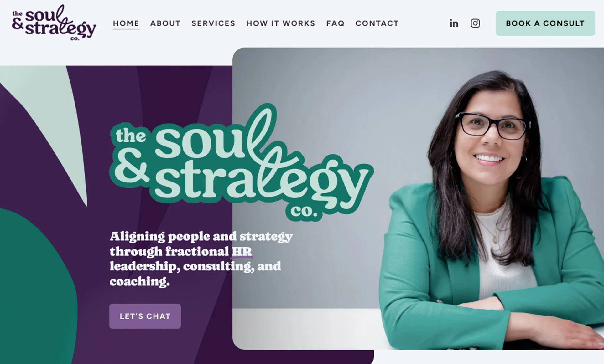The image size is (604, 364).
Task: Click the portrait photo of the woman
Action: [418, 198]
